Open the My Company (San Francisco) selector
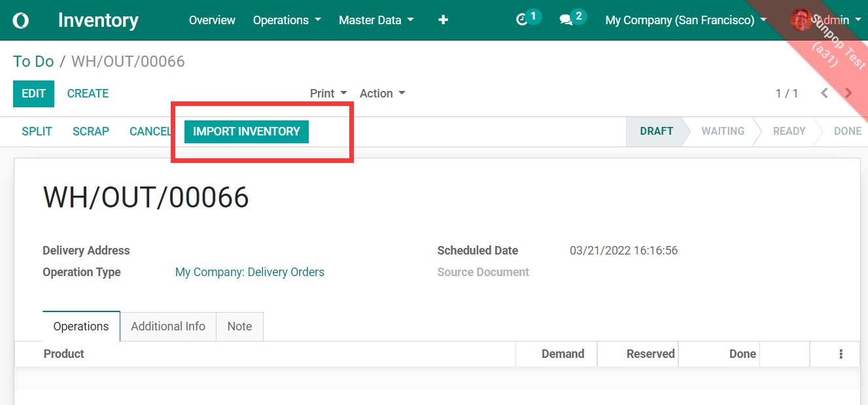Screen dimensions: 868x405 click(686, 20)
